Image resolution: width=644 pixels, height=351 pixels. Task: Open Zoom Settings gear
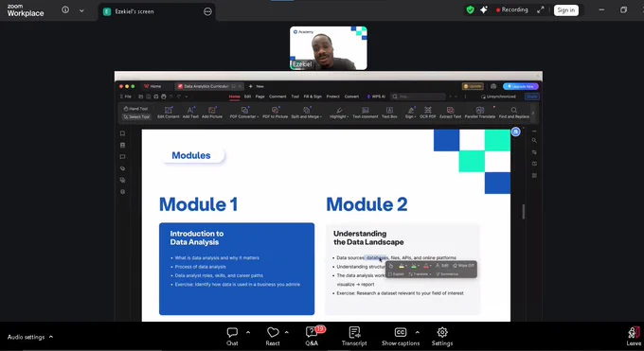pos(442,336)
